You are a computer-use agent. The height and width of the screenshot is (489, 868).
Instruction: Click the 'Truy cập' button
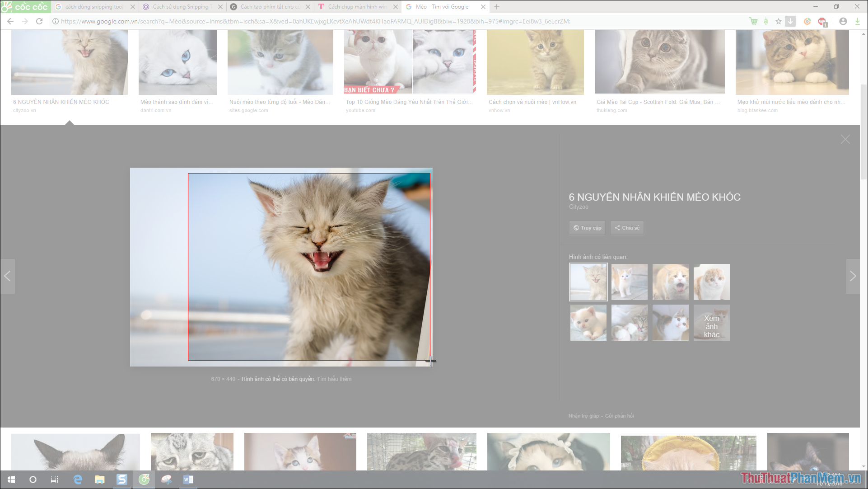click(x=587, y=228)
